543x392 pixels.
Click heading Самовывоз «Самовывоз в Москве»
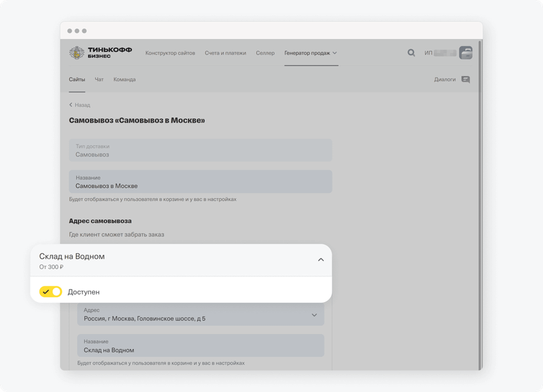pyautogui.click(x=137, y=120)
